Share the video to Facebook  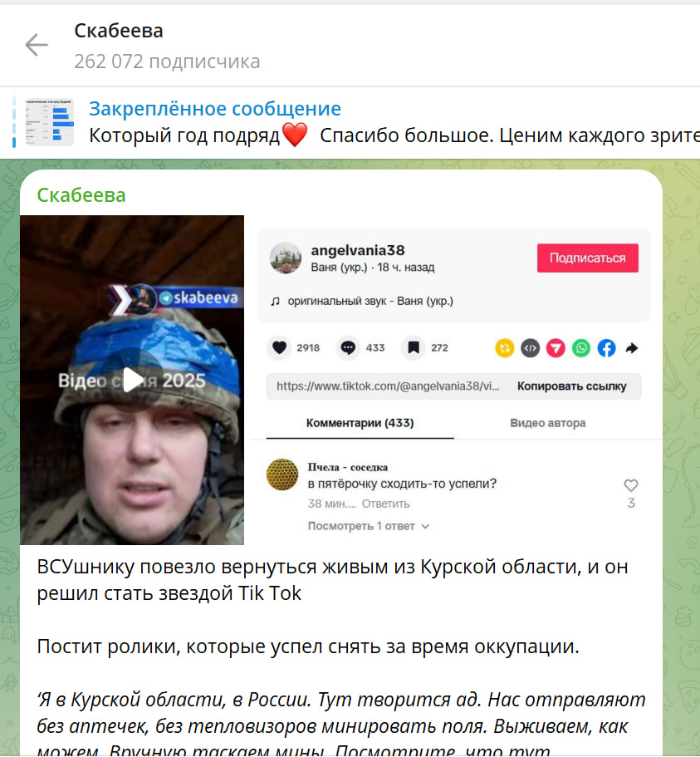tap(606, 348)
